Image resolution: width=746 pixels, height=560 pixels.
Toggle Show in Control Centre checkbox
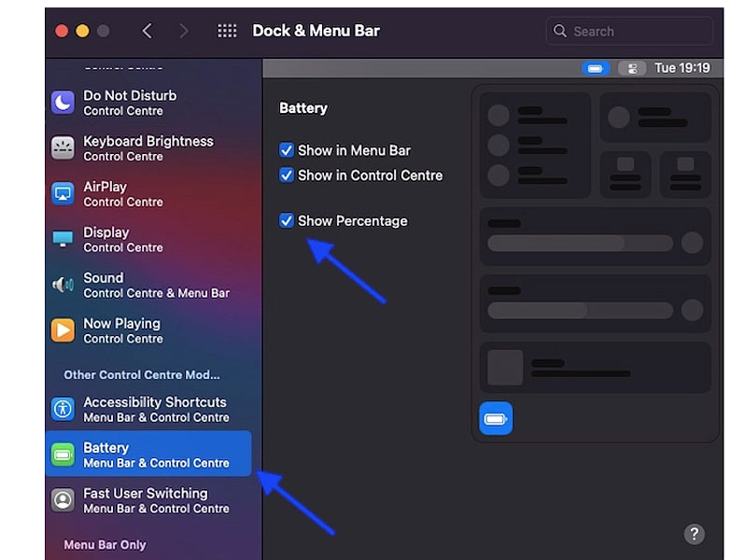287,175
